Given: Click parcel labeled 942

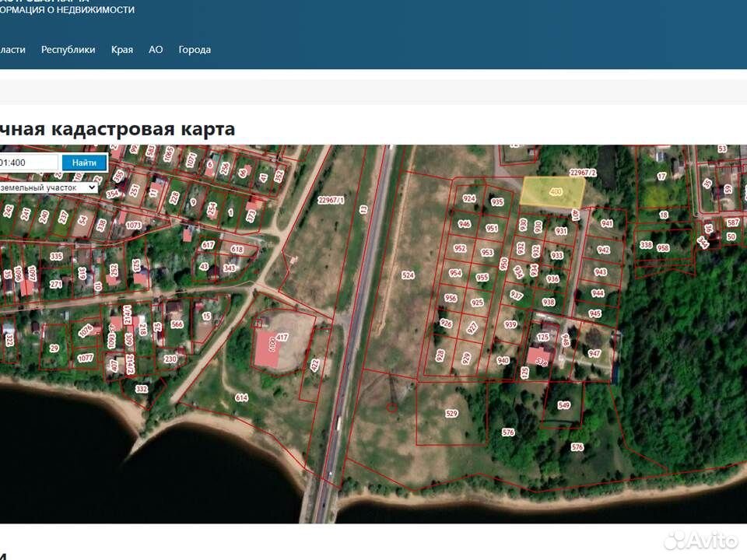Looking at the screenshot, I should pyautogui.click(x=603, y=250).
